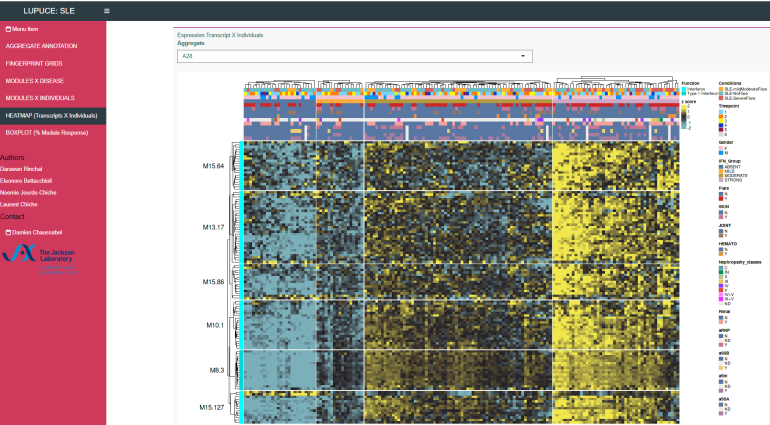The width and height of the screenshot is (770, 425).
Task: Click author Laurent Chiche
Action: [x=19, y=204]
